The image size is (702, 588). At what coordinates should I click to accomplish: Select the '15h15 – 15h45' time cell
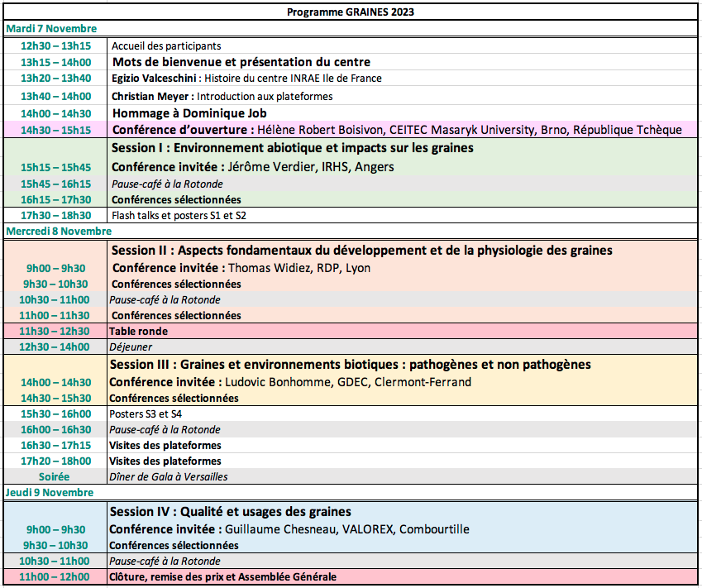55,168
